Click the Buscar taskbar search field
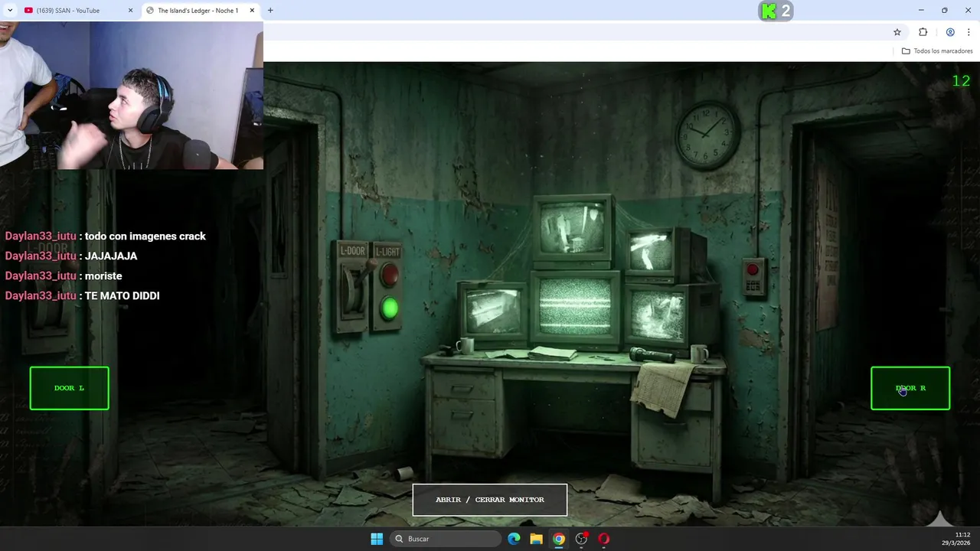This screenshot has height=551, width=980. (x=446, y=539)
